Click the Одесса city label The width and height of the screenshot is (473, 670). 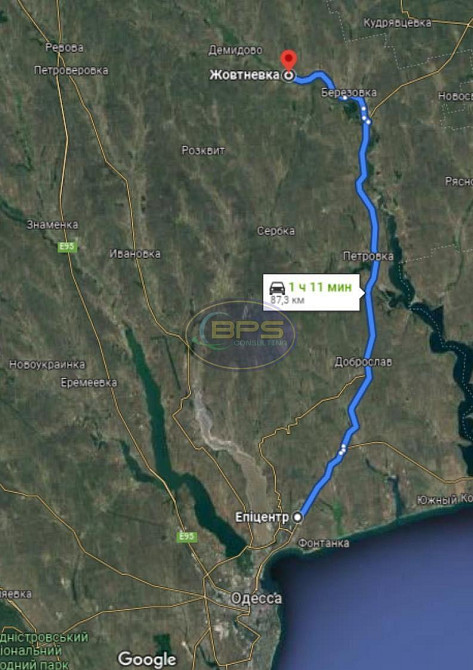[256, 598]
